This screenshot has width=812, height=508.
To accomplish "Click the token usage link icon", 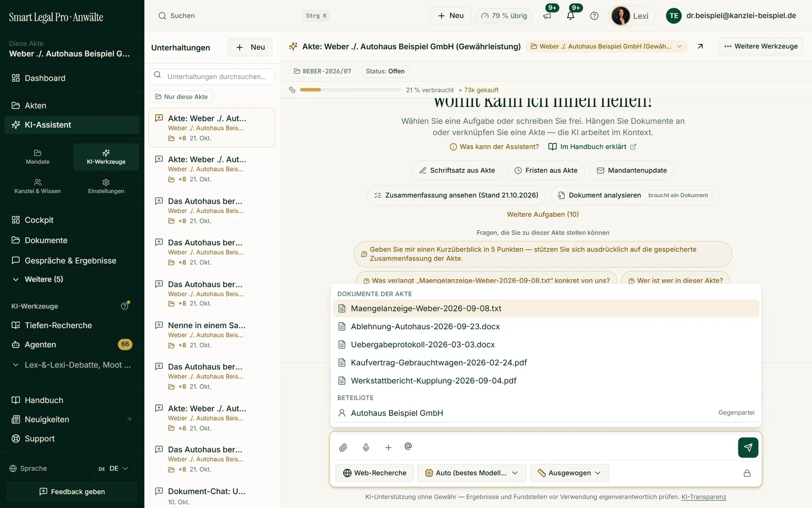I will (292, 90).
